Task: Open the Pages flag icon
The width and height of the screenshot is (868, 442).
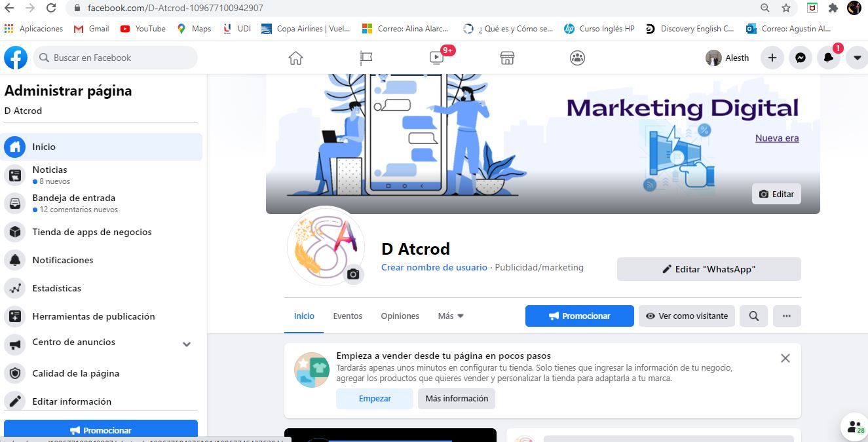Action: point(366,58)
